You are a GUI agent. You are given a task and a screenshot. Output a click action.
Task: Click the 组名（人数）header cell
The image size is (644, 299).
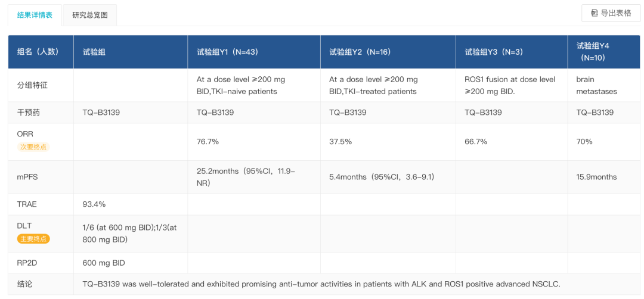[41, 52]
